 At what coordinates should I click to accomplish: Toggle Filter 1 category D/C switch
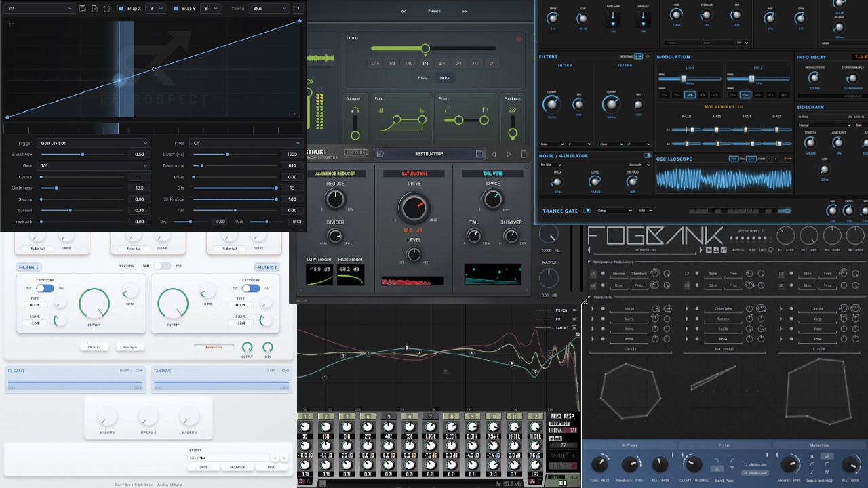coord(45,288)
